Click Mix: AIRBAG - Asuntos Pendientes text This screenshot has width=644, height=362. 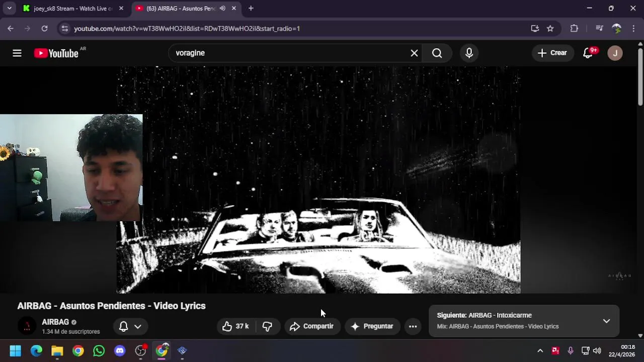pos(498,326)
